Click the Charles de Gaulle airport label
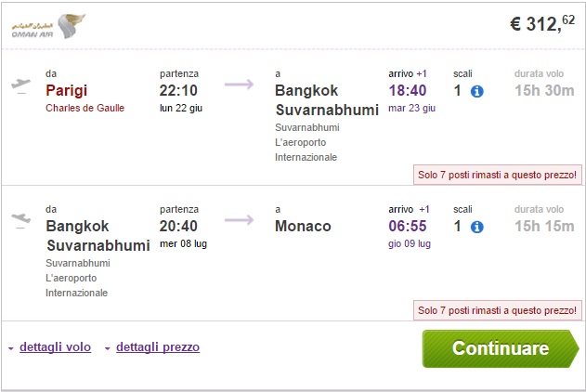The height and width of the screenshot is (392, 586). [x=85, y=108]
